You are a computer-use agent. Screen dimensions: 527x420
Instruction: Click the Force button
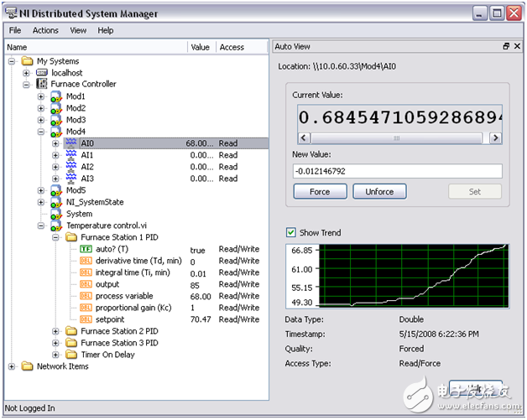tap(320, 191)
